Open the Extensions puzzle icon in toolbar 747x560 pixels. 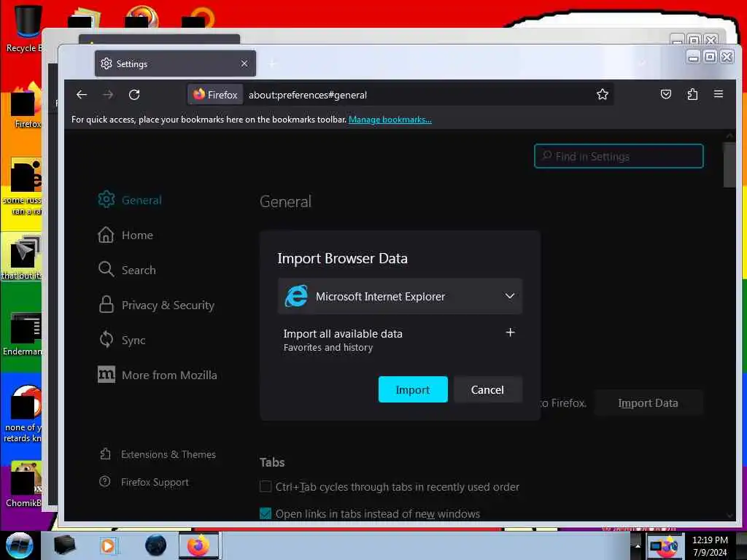[x=692, y=94]
